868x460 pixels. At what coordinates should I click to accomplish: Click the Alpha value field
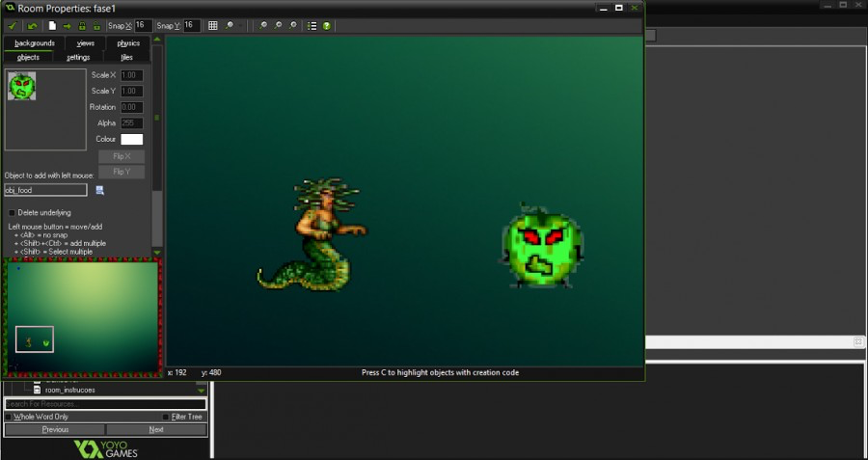(132, 123)
